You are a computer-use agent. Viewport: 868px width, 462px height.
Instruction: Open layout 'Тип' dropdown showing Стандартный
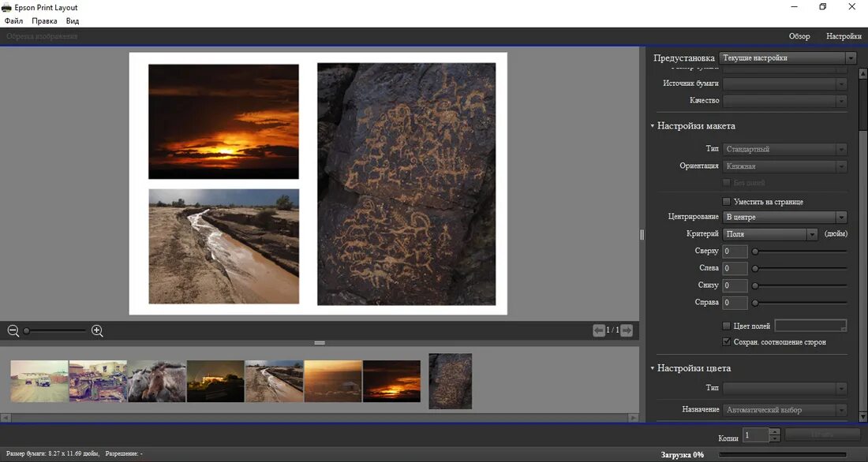[785, 149]
